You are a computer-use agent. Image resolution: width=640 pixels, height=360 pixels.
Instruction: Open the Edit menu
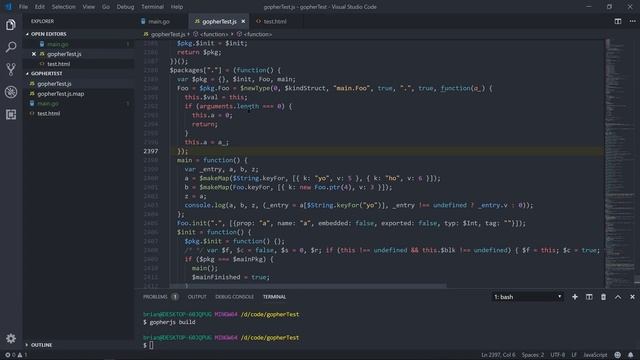point(40,7)
